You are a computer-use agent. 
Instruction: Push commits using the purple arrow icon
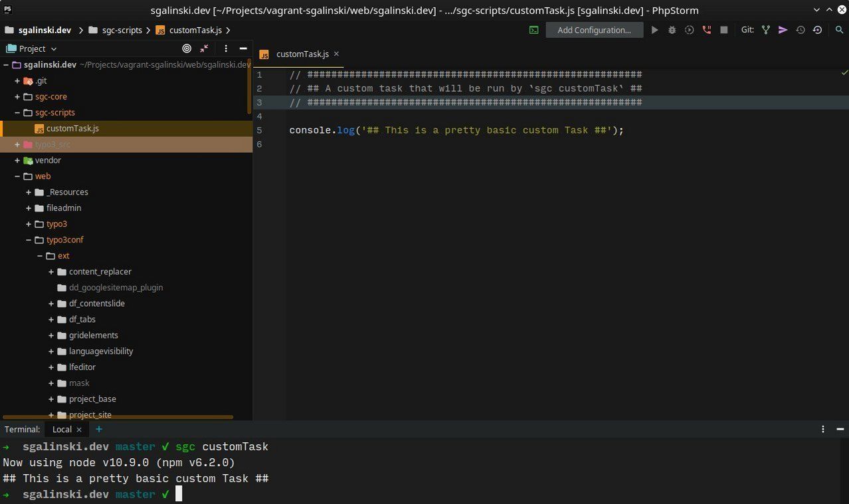783,30
